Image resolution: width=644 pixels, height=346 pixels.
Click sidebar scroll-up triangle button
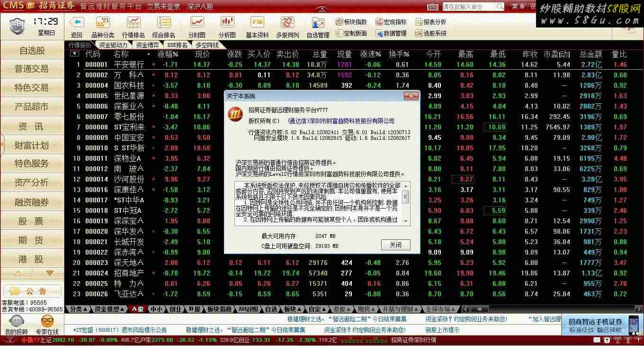(x=18, y=273)
